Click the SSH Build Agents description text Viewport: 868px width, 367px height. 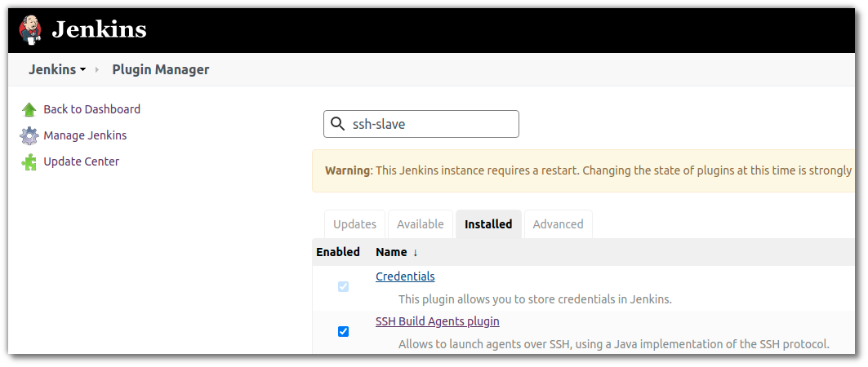[x=614, y=344]
